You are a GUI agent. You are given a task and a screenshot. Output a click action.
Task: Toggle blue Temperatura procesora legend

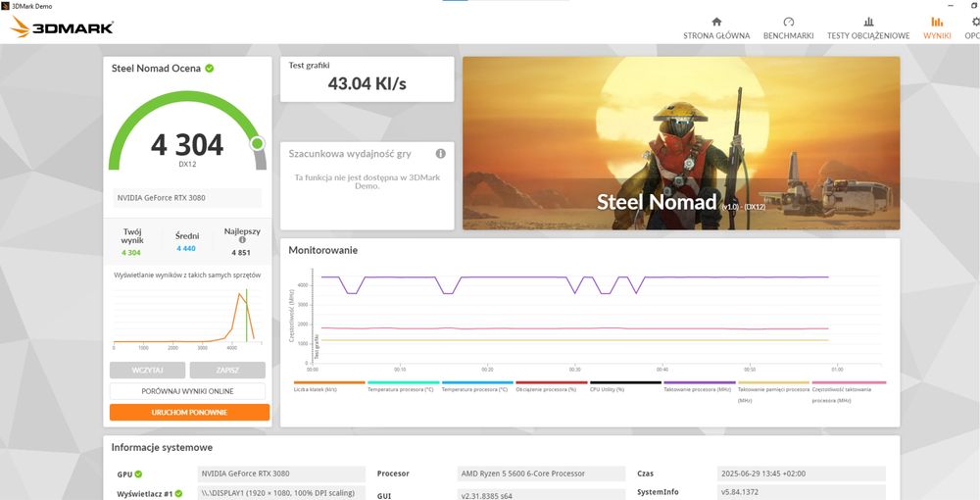(x=477, y=387)
